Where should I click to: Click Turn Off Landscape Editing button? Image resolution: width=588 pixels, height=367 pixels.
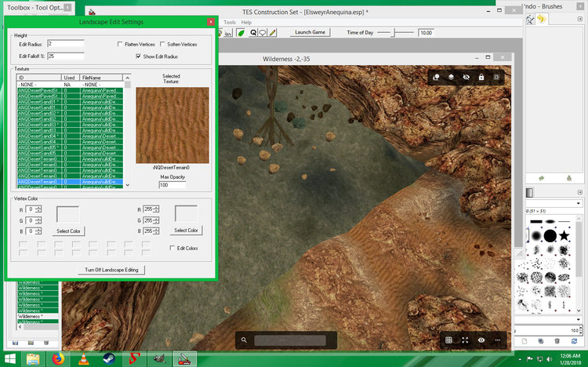[x=111, y=270]
